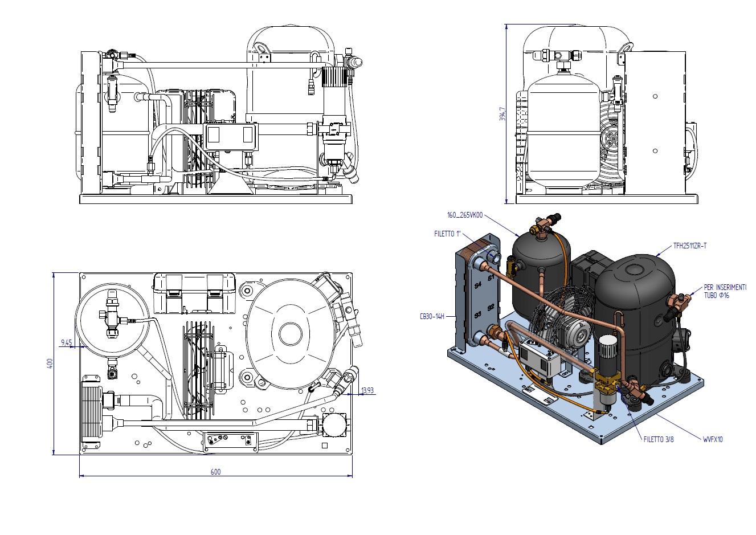The width and height of the screenshot is (756, 535).
Task: Select the 394.7 height dimension value
Action: (x=502, y=113)
